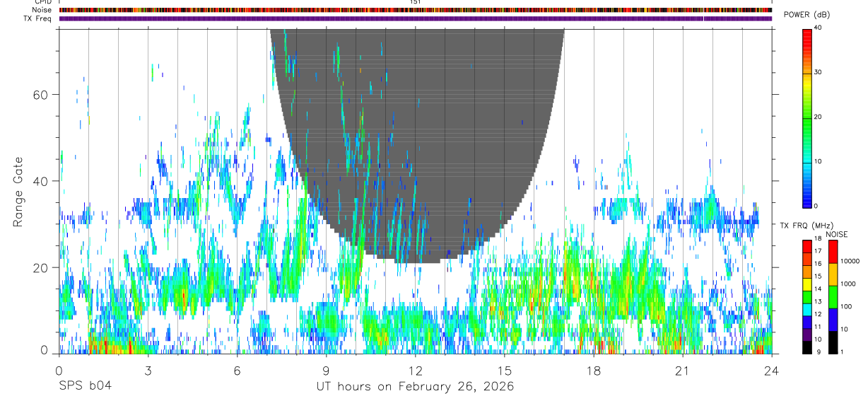
Task: Click the 'SPS b04' radar beam label
Action: (x=84, y=386)
